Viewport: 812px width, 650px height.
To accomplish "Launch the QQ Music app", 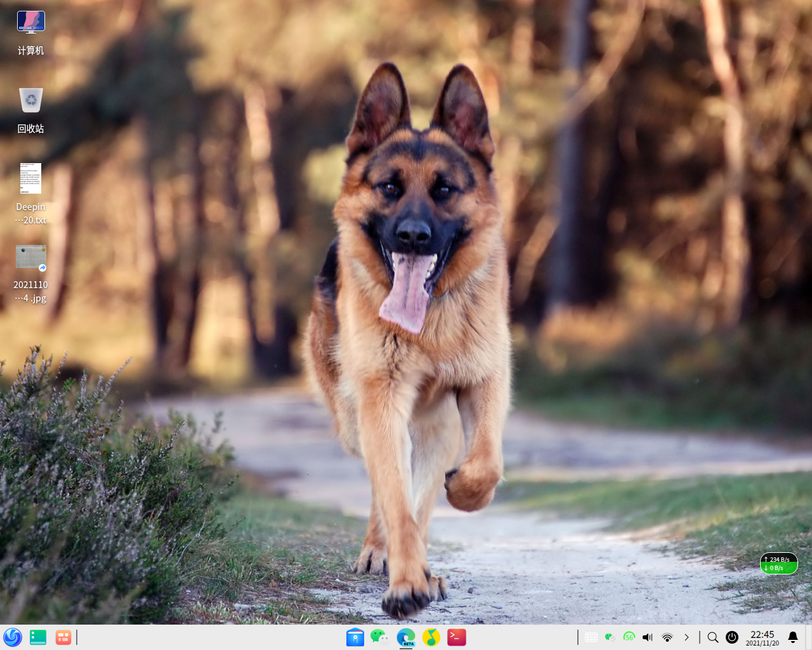I will (431, 637).
